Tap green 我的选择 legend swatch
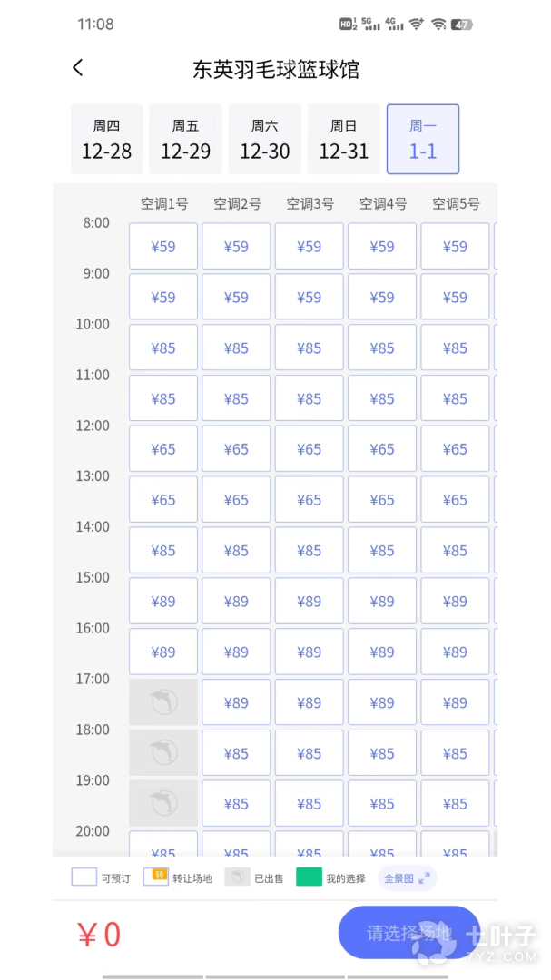The image size is (551, 980). coord(309,877)
